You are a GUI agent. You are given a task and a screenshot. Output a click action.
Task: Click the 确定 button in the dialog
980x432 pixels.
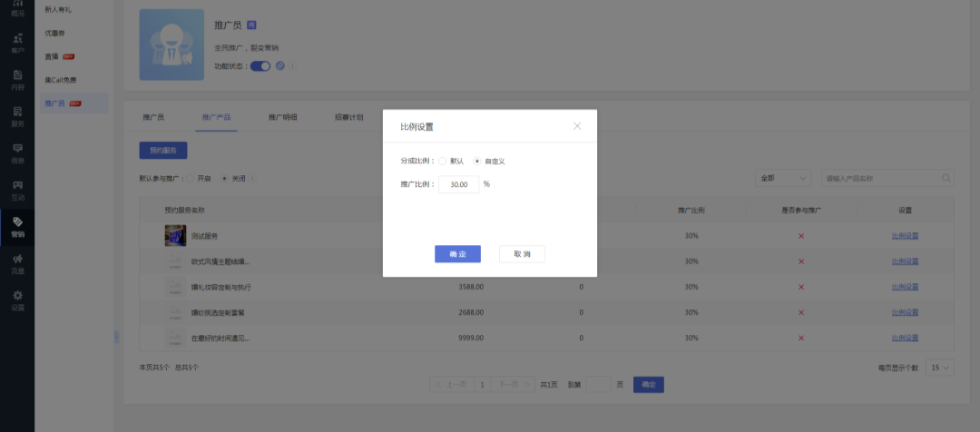[x=457, y=254]
